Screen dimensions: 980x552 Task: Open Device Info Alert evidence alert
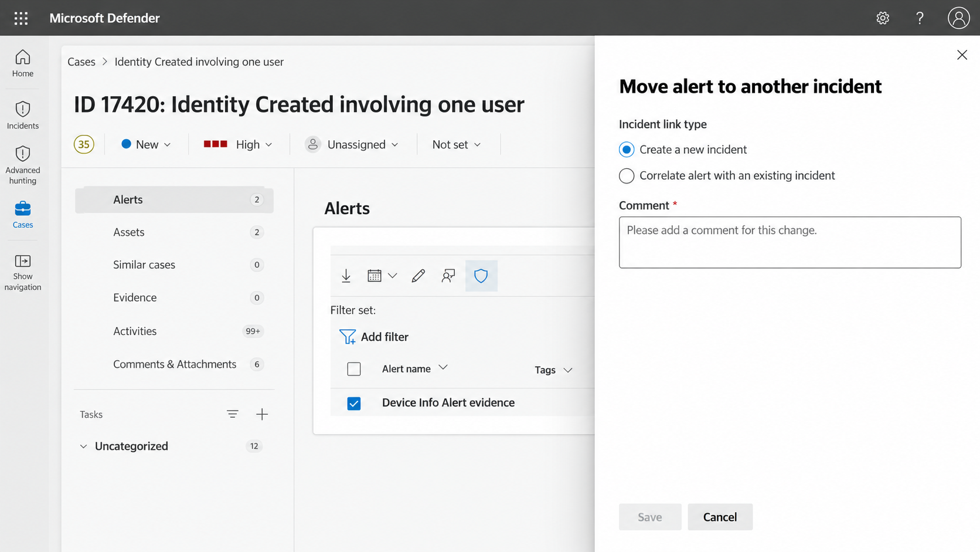tap(448, 402)
